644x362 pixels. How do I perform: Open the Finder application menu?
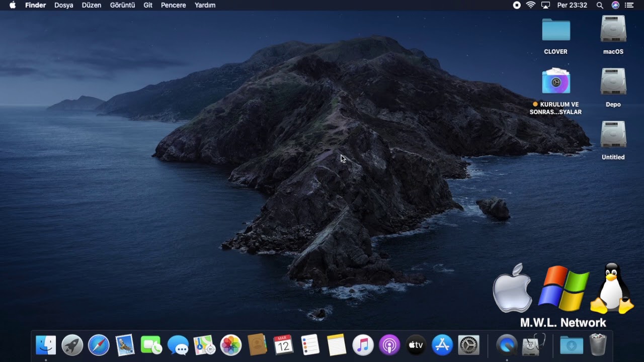[x=36, y=5]
